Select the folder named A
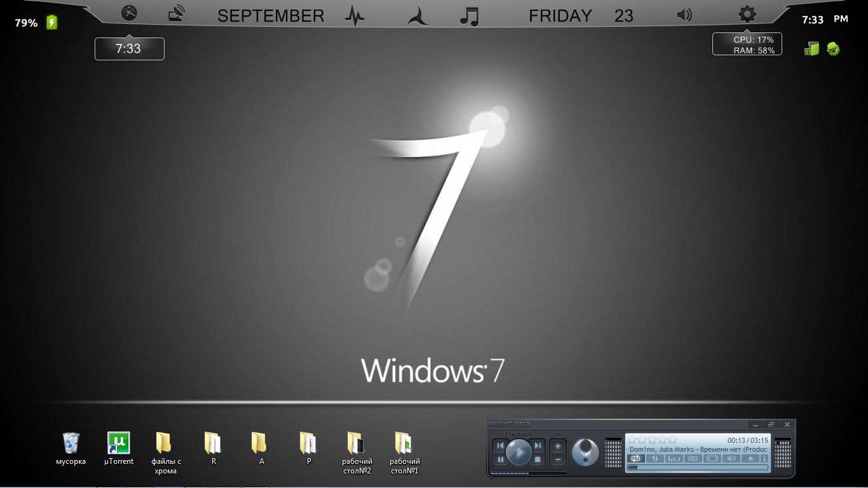 pyautogui.click(x=261, y=448)
